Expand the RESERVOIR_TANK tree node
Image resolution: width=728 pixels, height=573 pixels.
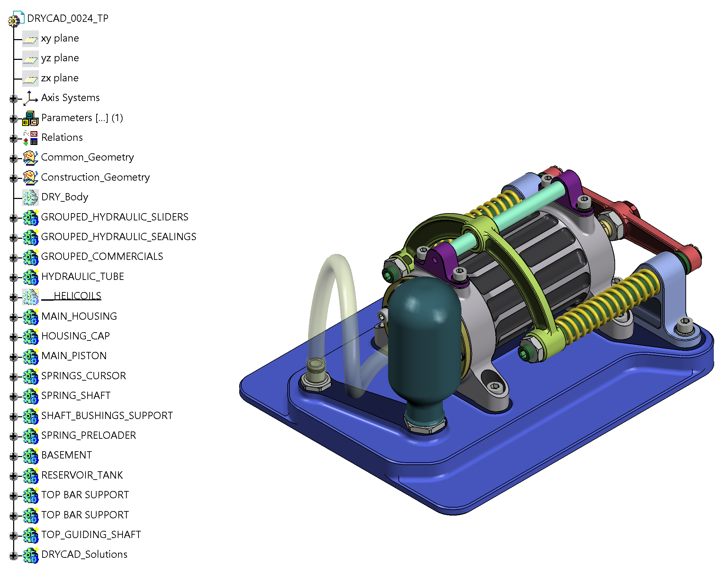click(x=13, y=476)
